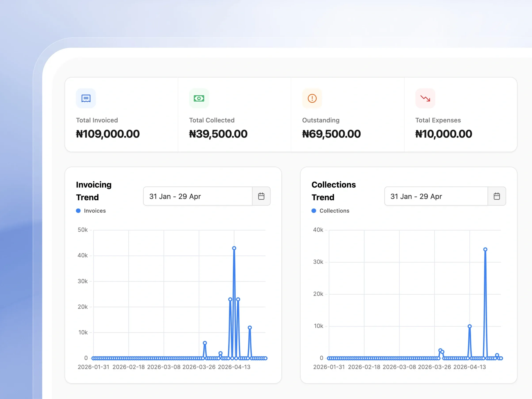This screenshot has height=399, width=532.
Task: Click the Collections Trend date range field
Action: pyautogui.click(x=436, y=196)
